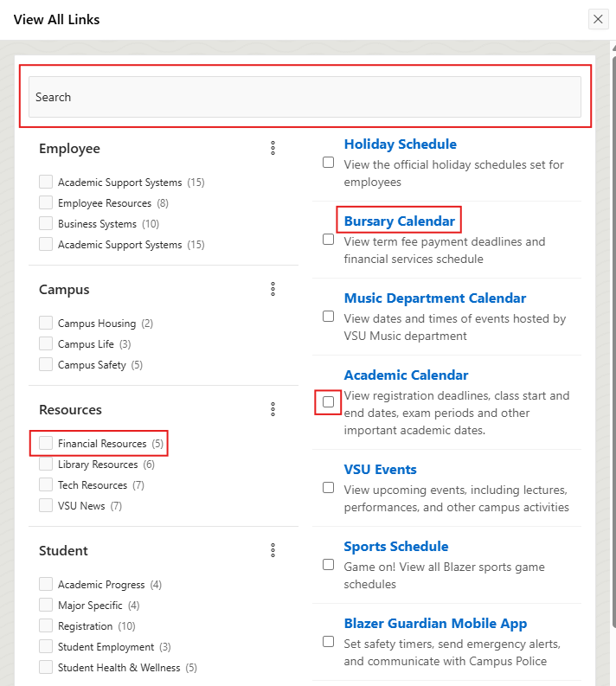The image size is (616, 686).
Task: Open the Music Department Calendar link
Action: tap(434, 298)
